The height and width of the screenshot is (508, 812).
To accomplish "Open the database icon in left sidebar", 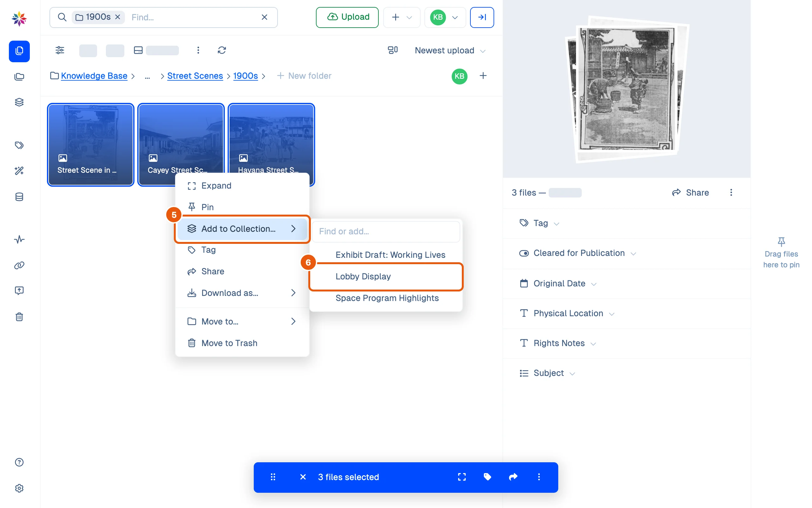I will click(19, 197).
